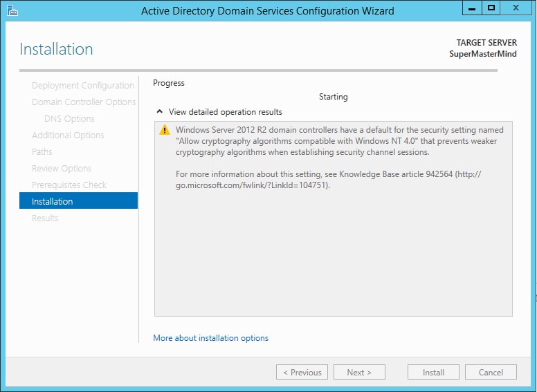The image size is (537, 392).
Task: Click the Next button
Action: click(x=359, y=372)
